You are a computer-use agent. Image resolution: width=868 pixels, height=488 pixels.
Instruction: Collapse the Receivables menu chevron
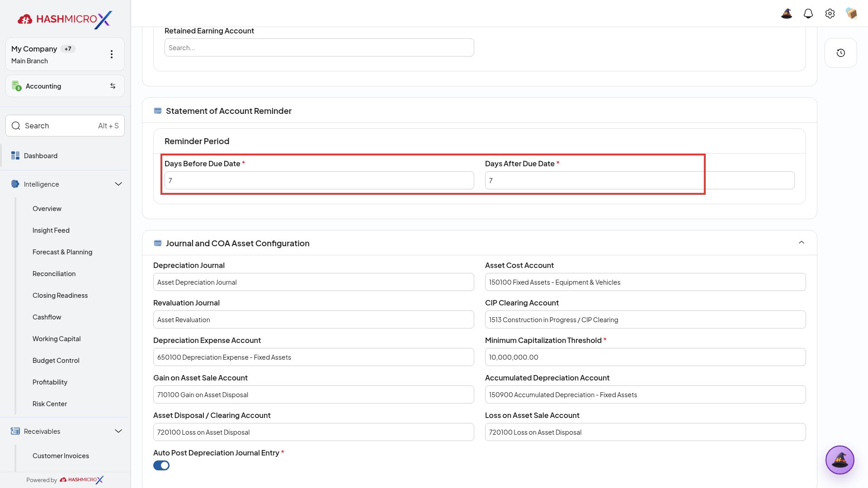[x=118, y=431]
